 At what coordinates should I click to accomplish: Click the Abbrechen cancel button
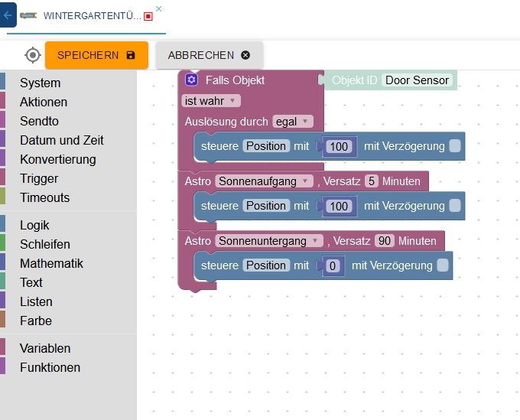click(x=209, y=55)
